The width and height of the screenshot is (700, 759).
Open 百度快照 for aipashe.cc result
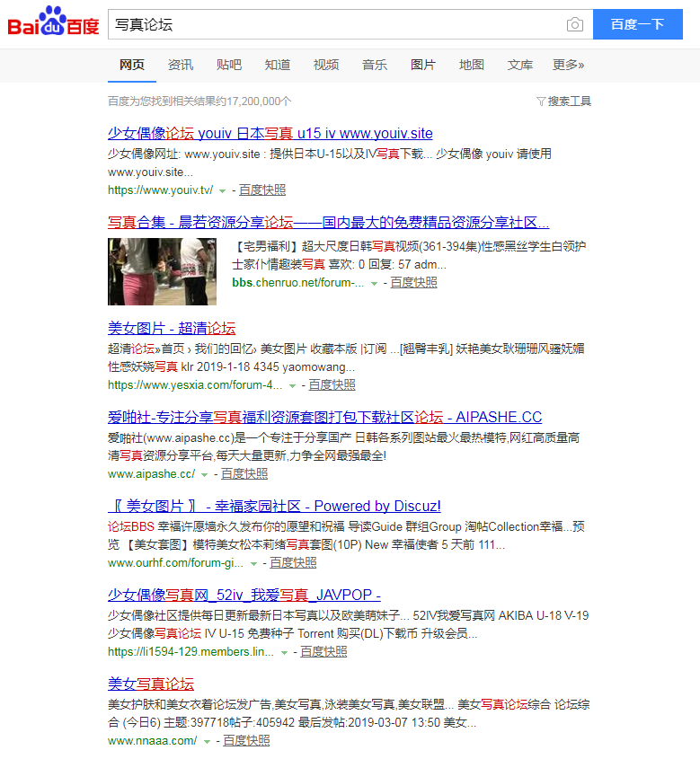pos(244,474)
